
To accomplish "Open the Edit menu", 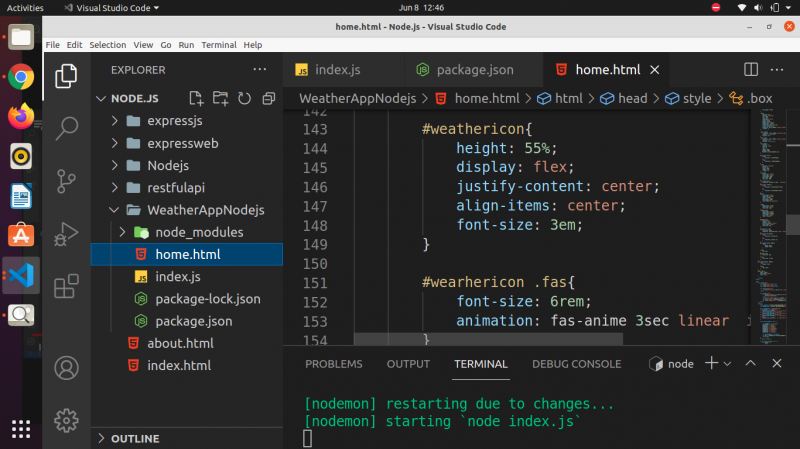I will (74, 45).
